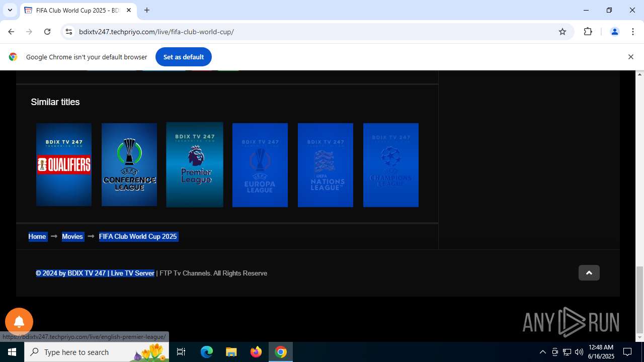Close the FIFA Club World Cup tab

click(129, 10)
